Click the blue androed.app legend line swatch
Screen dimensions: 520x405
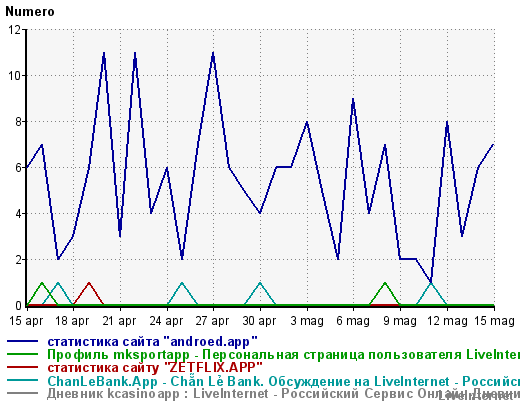pos(23,341)
